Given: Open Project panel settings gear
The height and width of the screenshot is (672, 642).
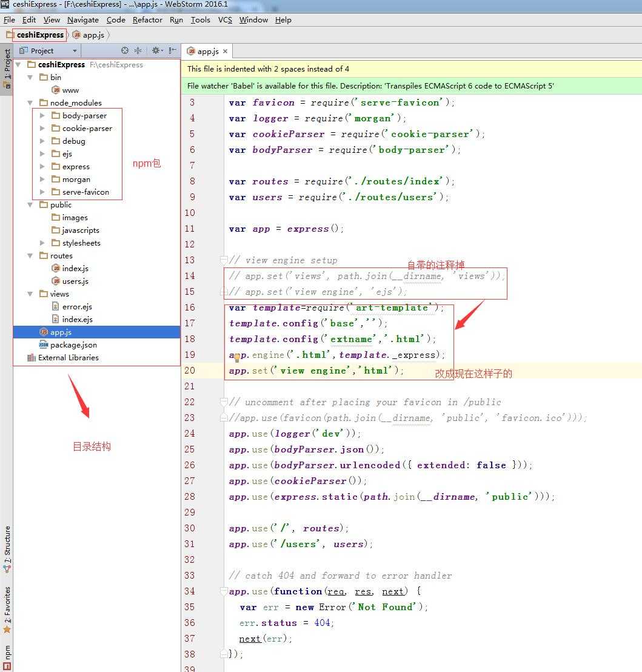Looking at the screenshot, I should 156,50.
